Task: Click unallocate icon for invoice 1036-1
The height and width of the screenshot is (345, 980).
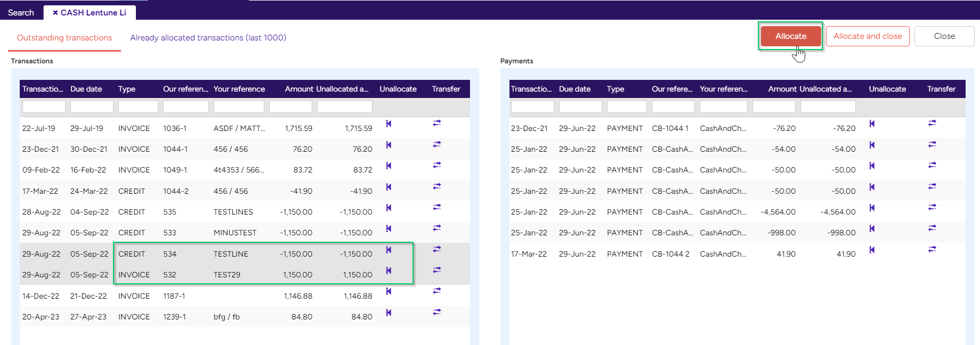Action: pos(388,124)
